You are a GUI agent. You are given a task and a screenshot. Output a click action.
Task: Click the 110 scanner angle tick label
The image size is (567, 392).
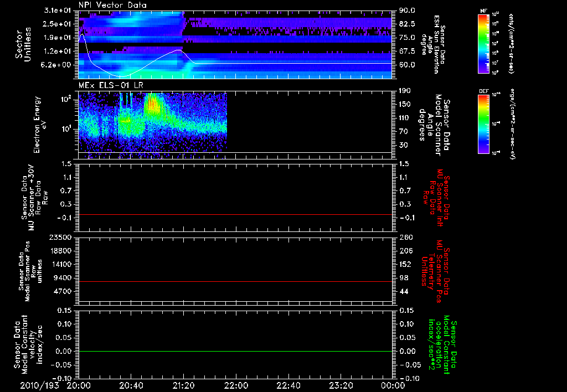[405, 118]
